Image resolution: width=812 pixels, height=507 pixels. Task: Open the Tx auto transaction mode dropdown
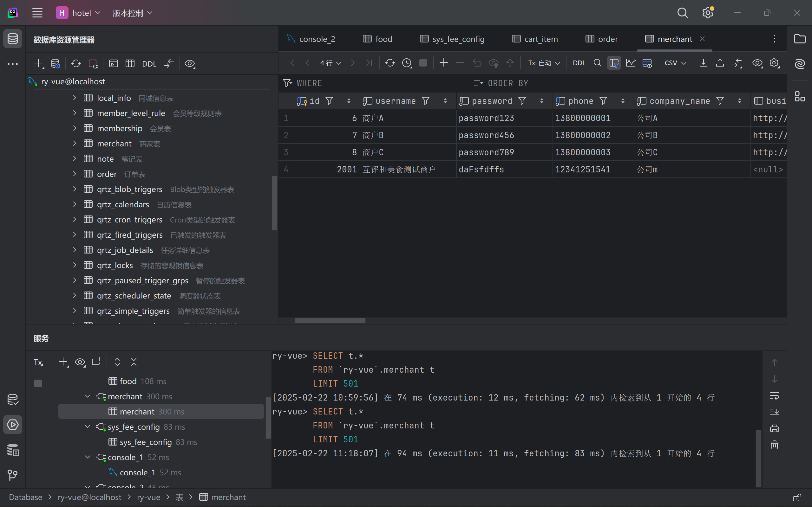pos(544,63)
